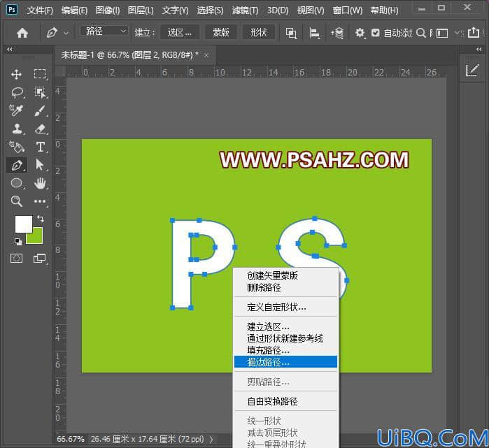Click the white foreground color swatch
The width and height of the screenshot is (489, 448).
click(x=23, y=224)
